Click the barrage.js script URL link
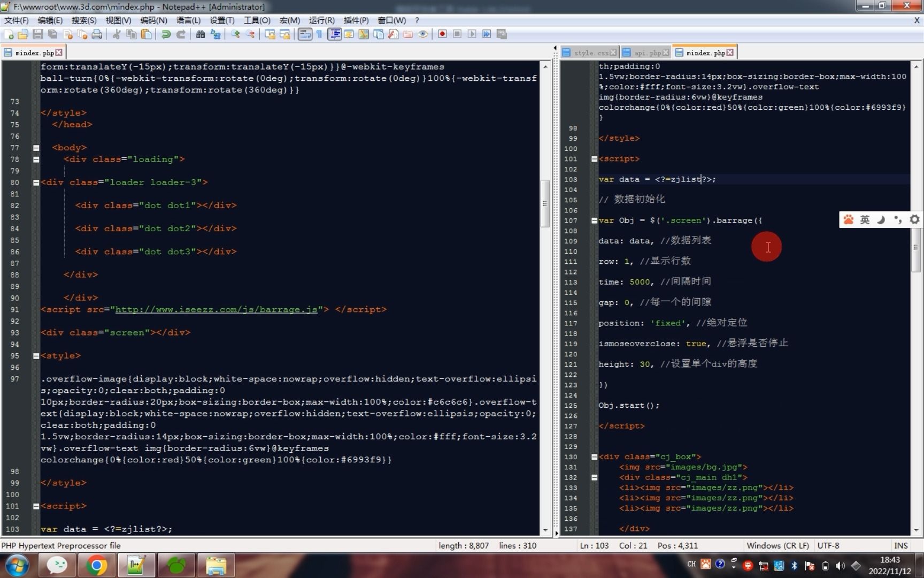The height and width of the screenshot is (578, 924). [217, 309]
